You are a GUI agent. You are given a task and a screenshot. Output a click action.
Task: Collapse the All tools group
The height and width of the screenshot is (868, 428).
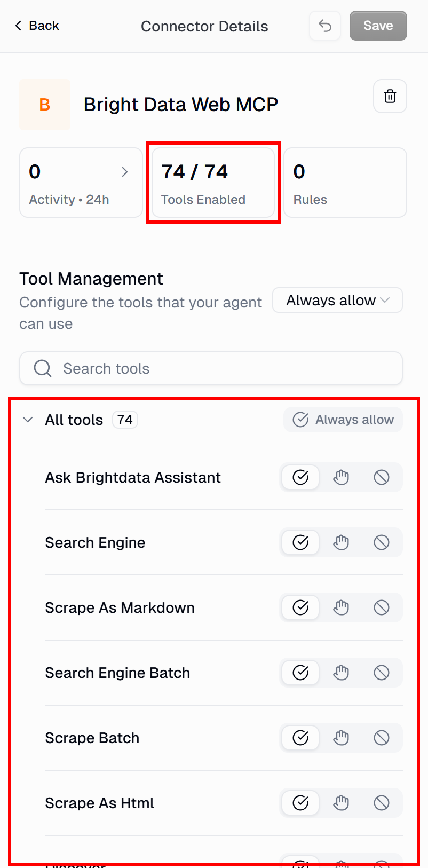pos(28,420)
